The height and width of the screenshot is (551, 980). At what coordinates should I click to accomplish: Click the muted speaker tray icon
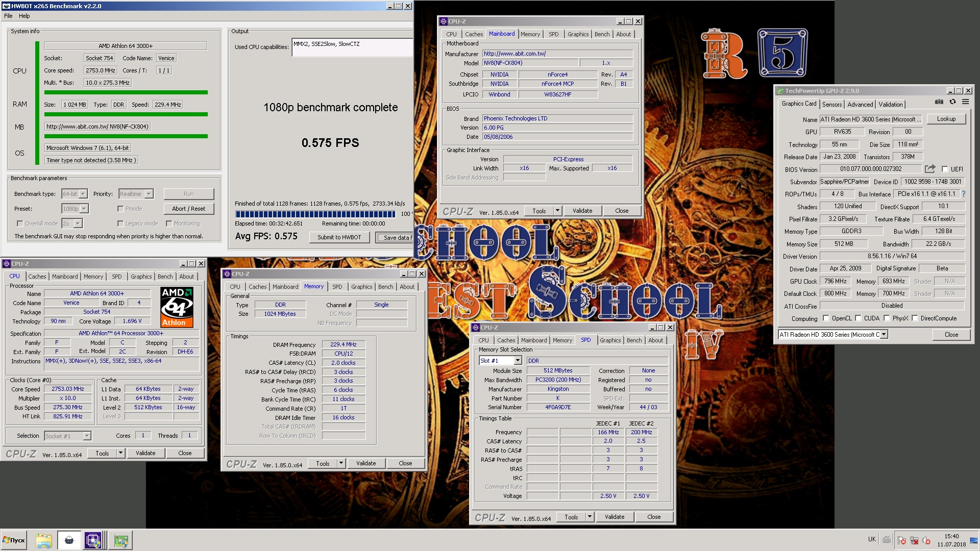926,540
